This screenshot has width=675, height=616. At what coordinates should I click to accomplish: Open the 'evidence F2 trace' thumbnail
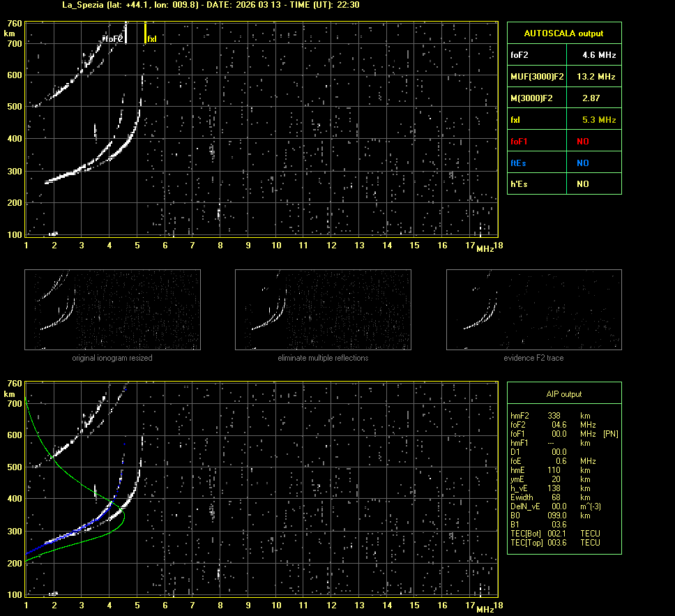pos(533,310)
